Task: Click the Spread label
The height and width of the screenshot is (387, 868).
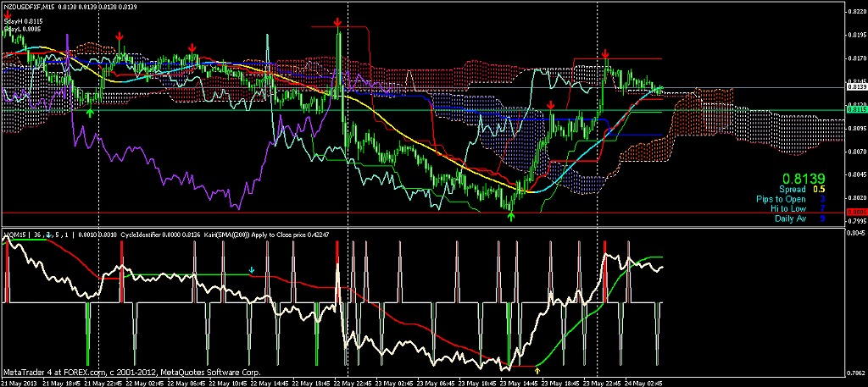Action: pyautogui.click(x=793, y=189)
